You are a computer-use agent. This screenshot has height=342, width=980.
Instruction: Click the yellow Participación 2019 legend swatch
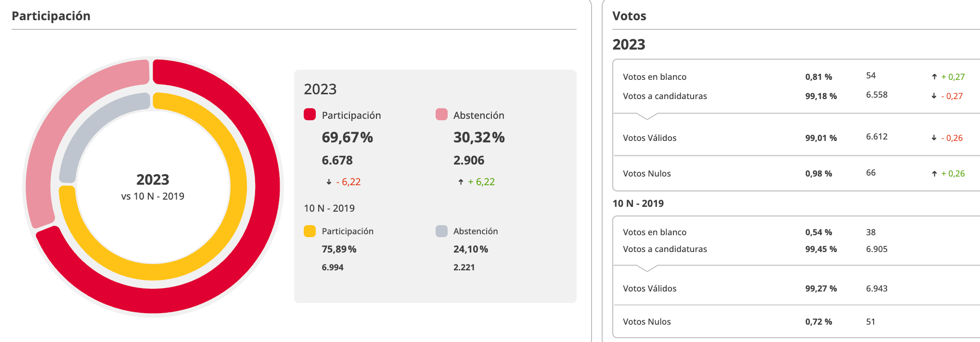(x=309, y=231)
